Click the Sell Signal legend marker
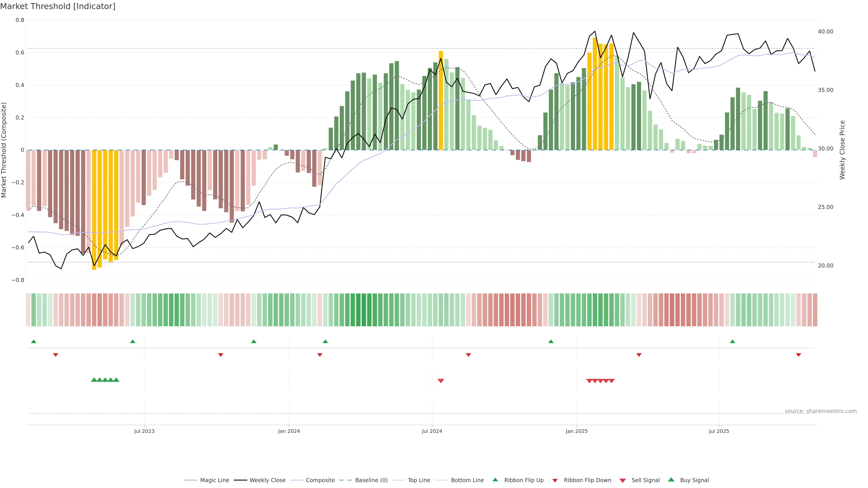868x488 pixels. pos(623,481)
